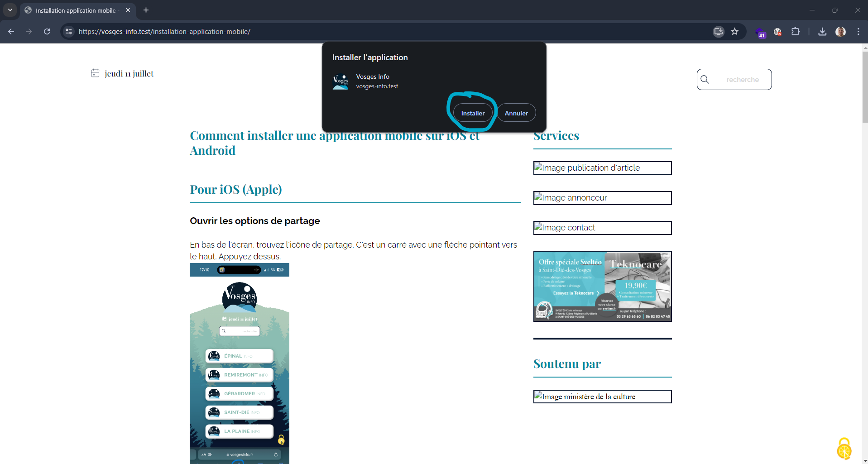Open Chrome profile avatar

pos(841,32)
